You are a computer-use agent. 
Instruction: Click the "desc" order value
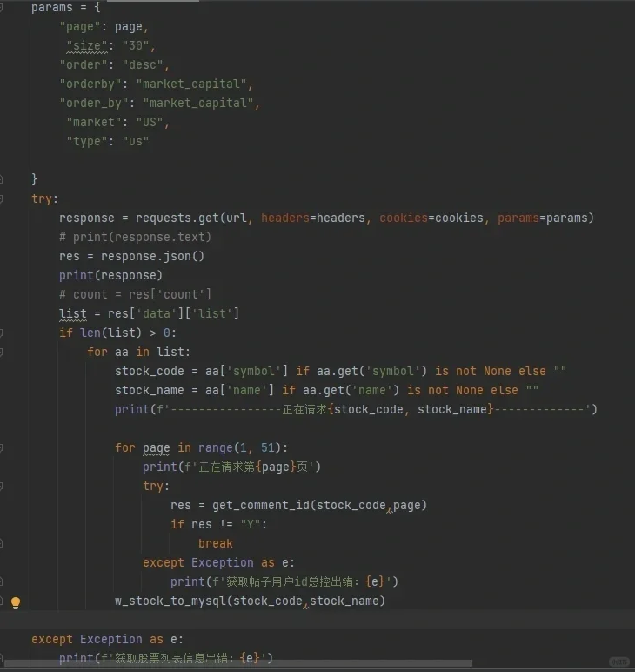143,65
